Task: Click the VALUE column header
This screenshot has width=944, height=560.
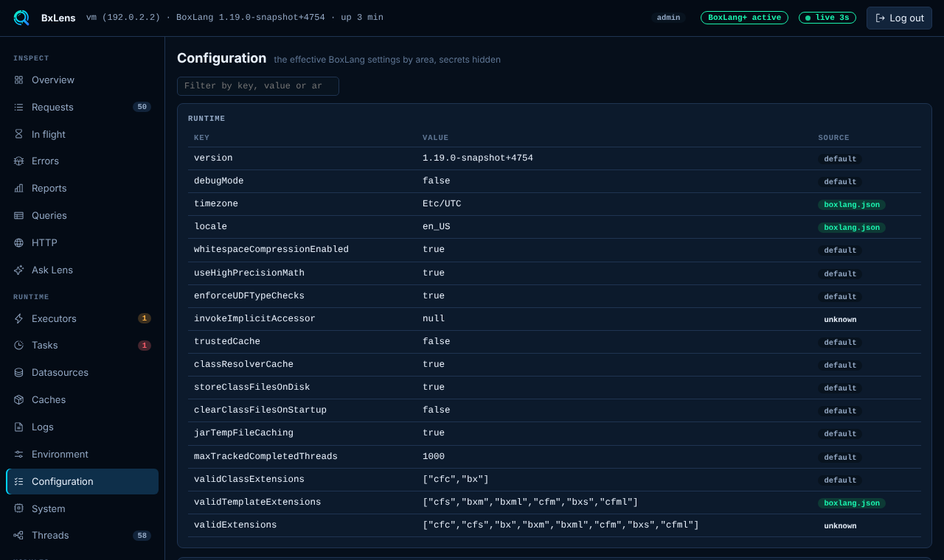Action: point(435,138)
